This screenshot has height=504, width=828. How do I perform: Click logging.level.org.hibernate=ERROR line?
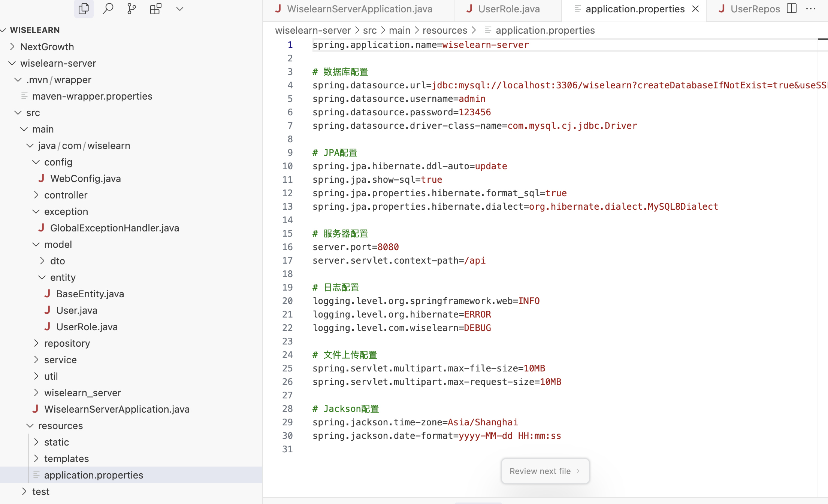pos(402,315)
